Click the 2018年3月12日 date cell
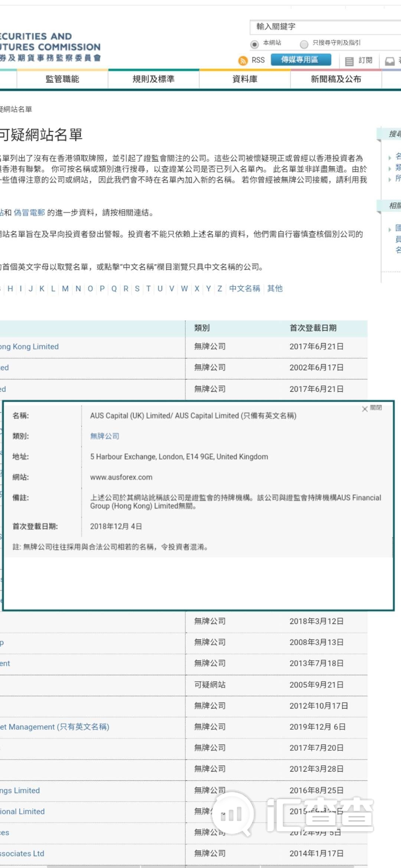Screen dimensions: 401x868 pos(316,621)
